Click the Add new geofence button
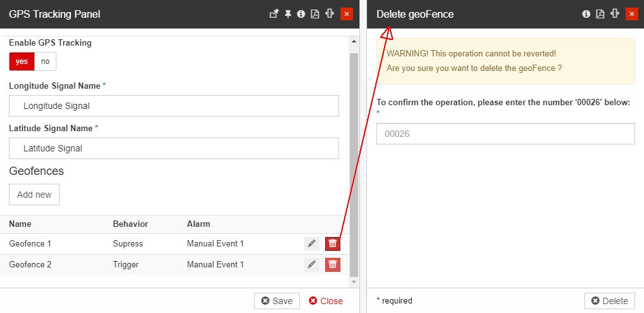Image resolution: width=644 pixels, height=313 pixels. (34, 195)
